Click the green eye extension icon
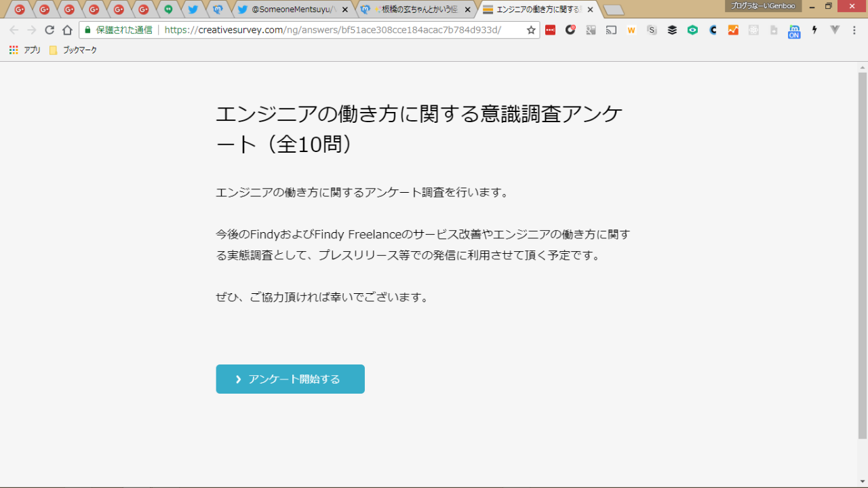Screen dimensions: 868x488 692,30
